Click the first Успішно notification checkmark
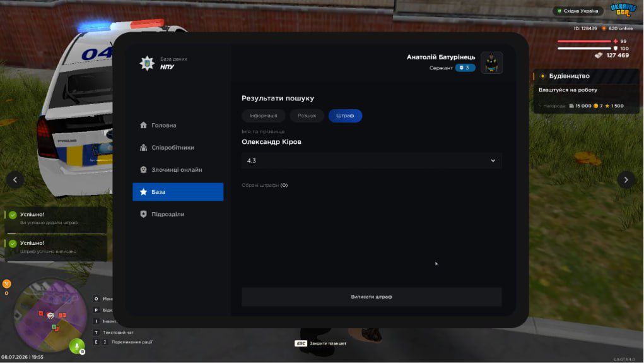644x363 pixels. click(x=13, y=215)
